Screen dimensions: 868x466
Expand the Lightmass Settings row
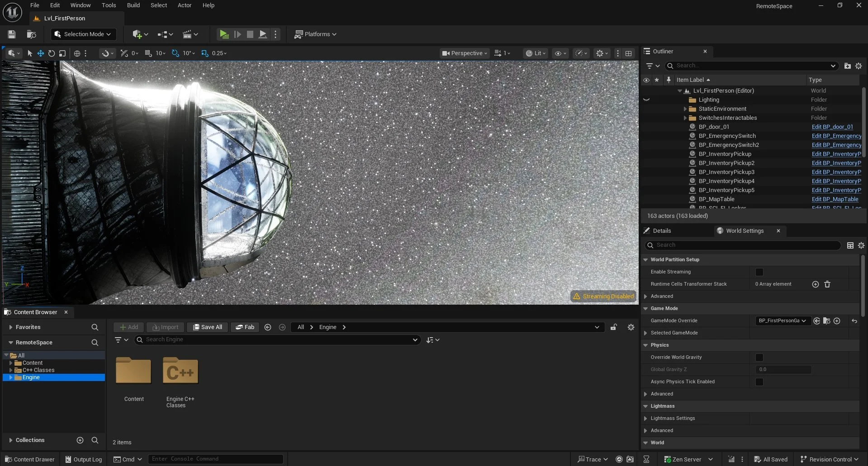tap(645, 419)
